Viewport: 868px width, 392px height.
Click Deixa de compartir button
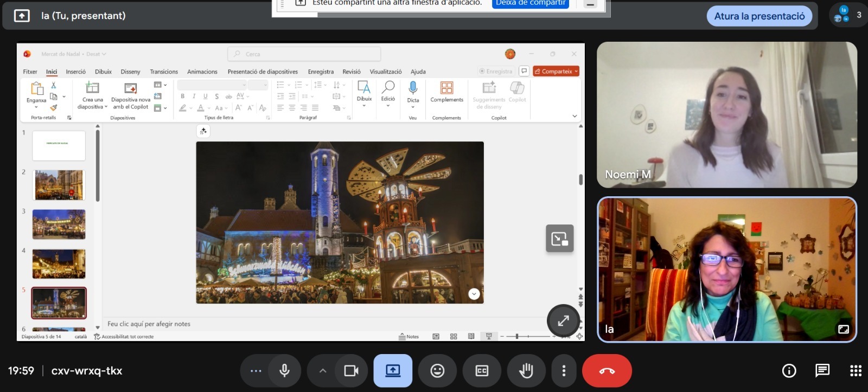(531, 3)
